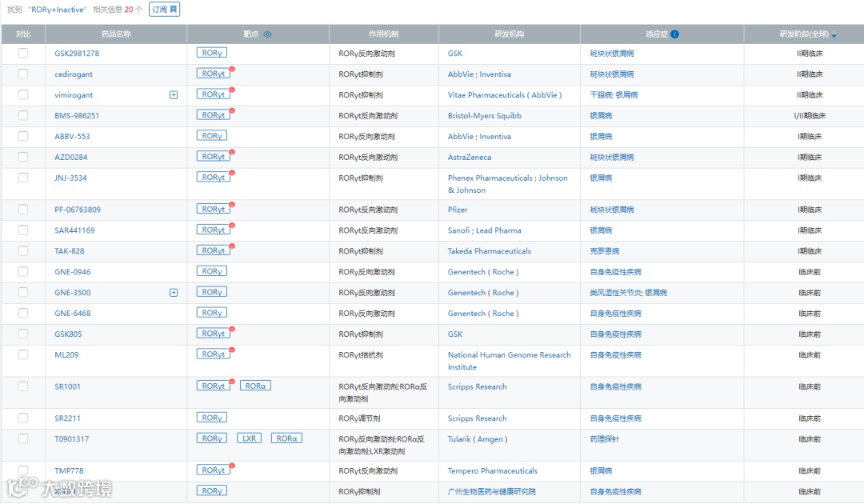Click the 药品名称 column header
Screen dimensions: 864x504
pyautogui.click(x=116, y=34)
